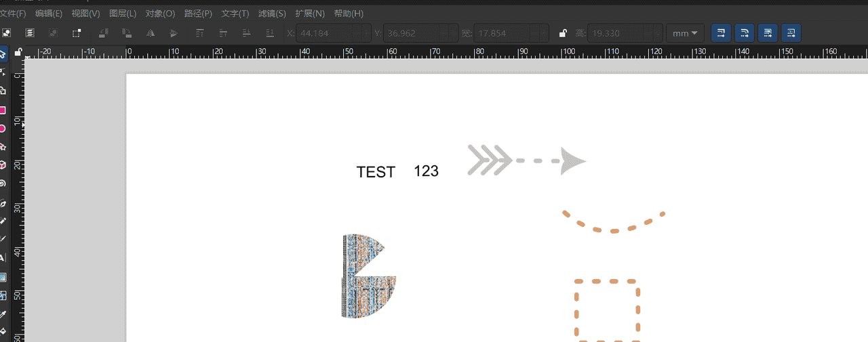868x342 pixels.
Task: Toggle the guides lock at ruler corner
Action: point(18,52)
